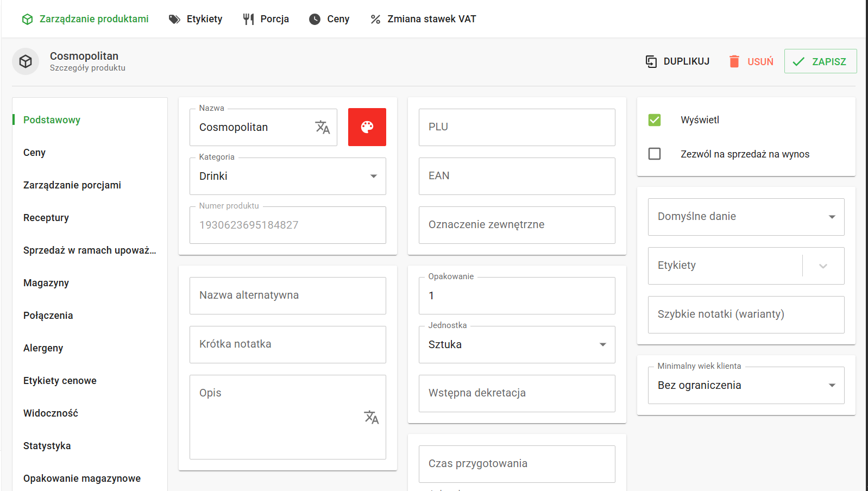Click the percent icon for VAT rates
868x491 pixels.
click(375, 20)
